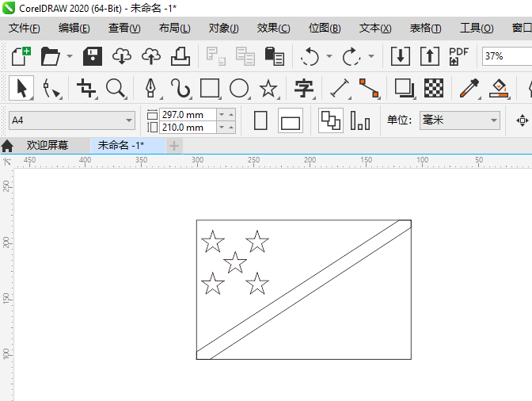The height and width of the screenshot is (401, 532).
Task: Select the Star polygon tool
Action: (x=268, y=88)
